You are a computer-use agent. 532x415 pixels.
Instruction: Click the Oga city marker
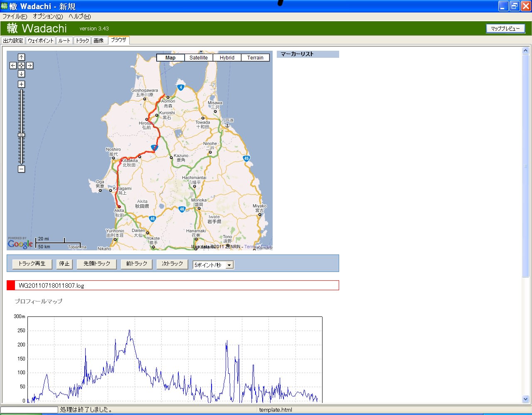100,190
